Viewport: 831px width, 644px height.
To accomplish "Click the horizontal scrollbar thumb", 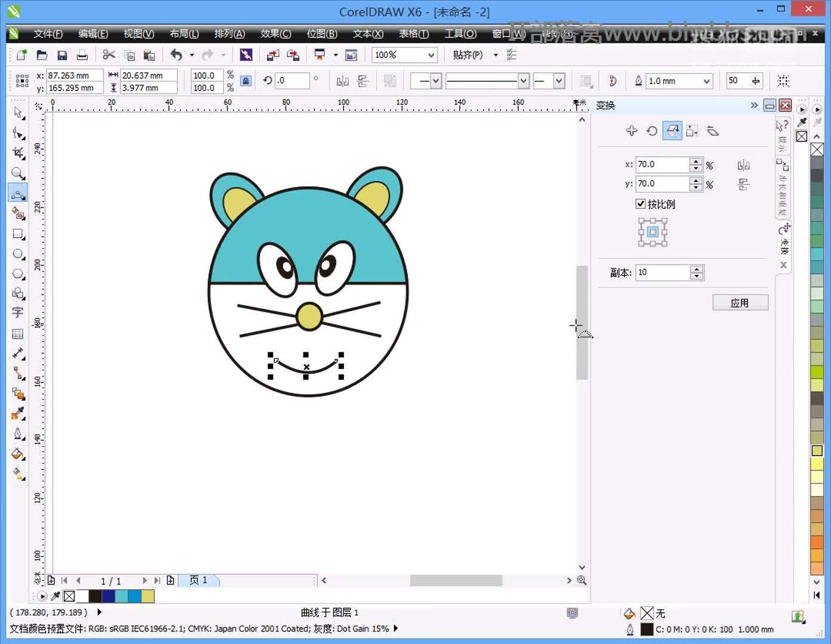I will tap(456, 580).
